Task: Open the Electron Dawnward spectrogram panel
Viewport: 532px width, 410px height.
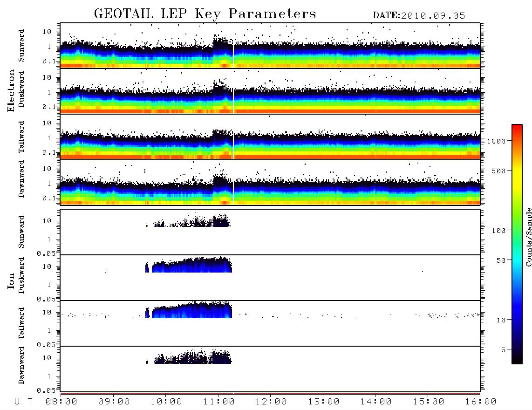Action: pyautogui.click(x=270, y=182)
